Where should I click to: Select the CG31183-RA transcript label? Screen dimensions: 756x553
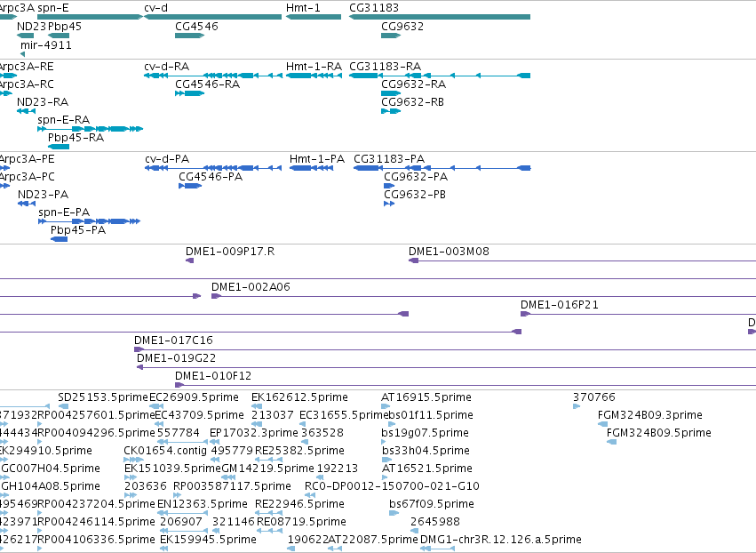click(385, 67)
